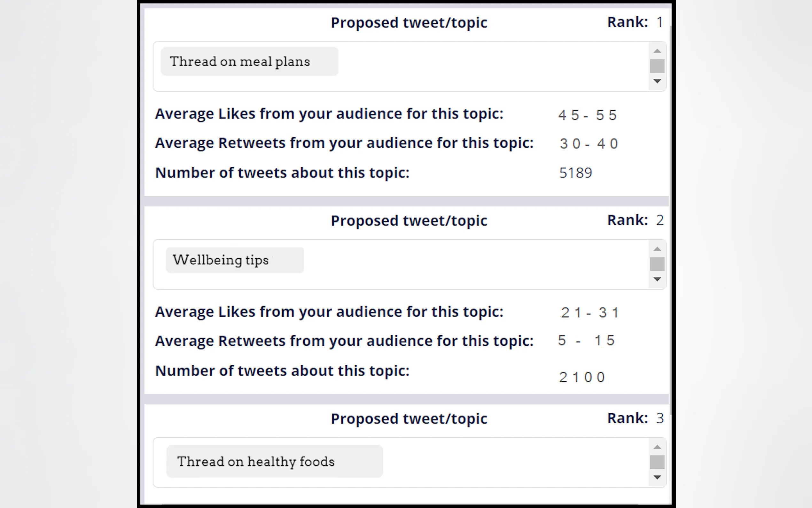Click the Rank 1 number value

[660, 22]
